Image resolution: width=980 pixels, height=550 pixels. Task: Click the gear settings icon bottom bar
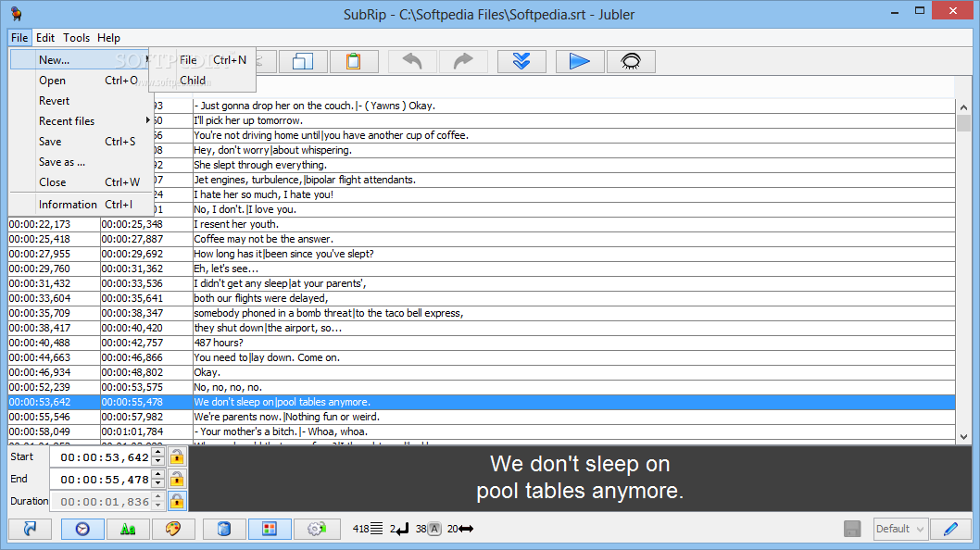click(x=317, y=529)
